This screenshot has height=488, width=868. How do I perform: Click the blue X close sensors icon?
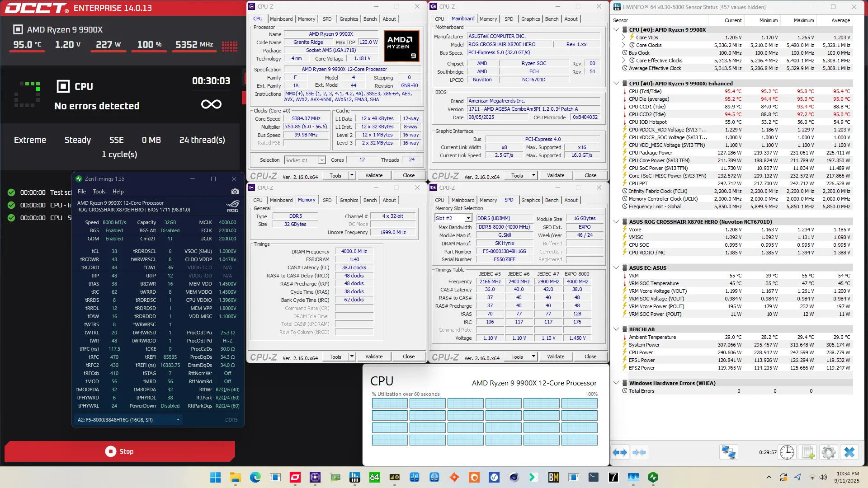849,452
